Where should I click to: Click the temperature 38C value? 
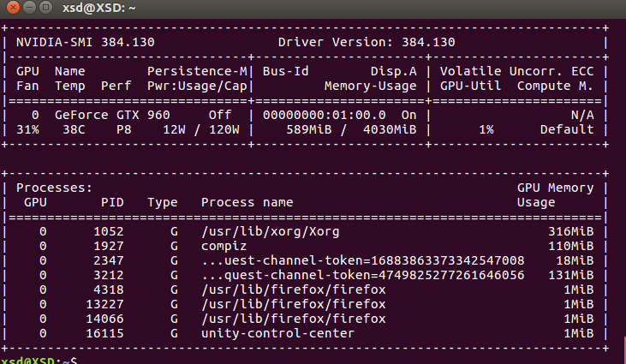(74, 129)
